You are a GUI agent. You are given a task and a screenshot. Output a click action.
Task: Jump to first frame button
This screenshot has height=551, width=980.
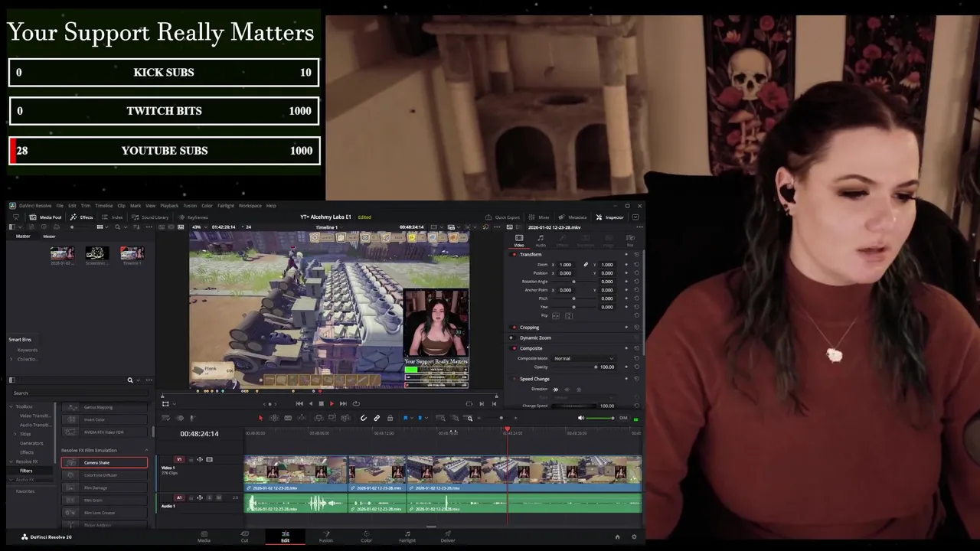(x=299, y=403)
